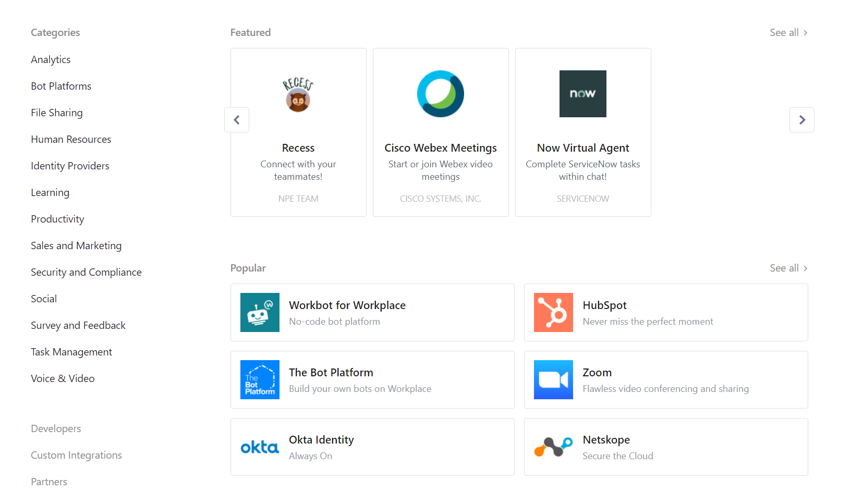Click the Workbot for Workplace icon
This screenshot has height=504, width=863.
[x=260, y=312]
